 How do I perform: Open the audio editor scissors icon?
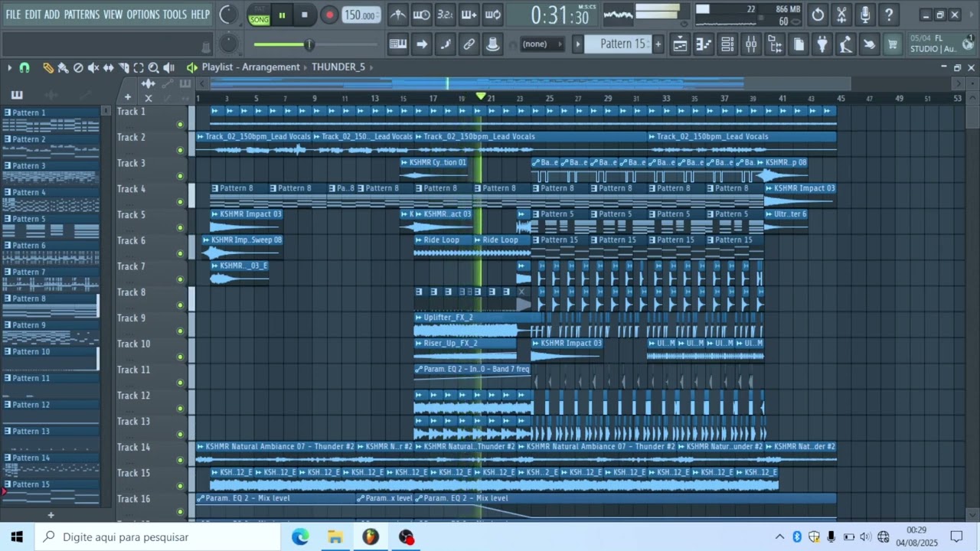tap(841, 15)
